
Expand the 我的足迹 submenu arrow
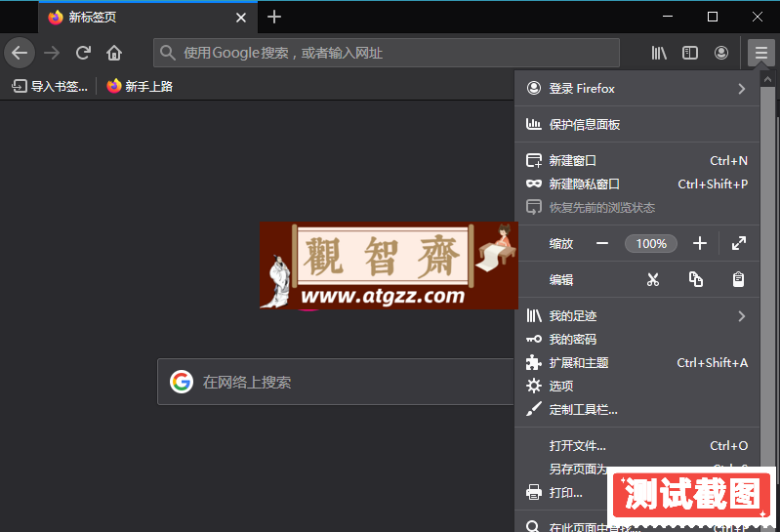pos(742,316)
